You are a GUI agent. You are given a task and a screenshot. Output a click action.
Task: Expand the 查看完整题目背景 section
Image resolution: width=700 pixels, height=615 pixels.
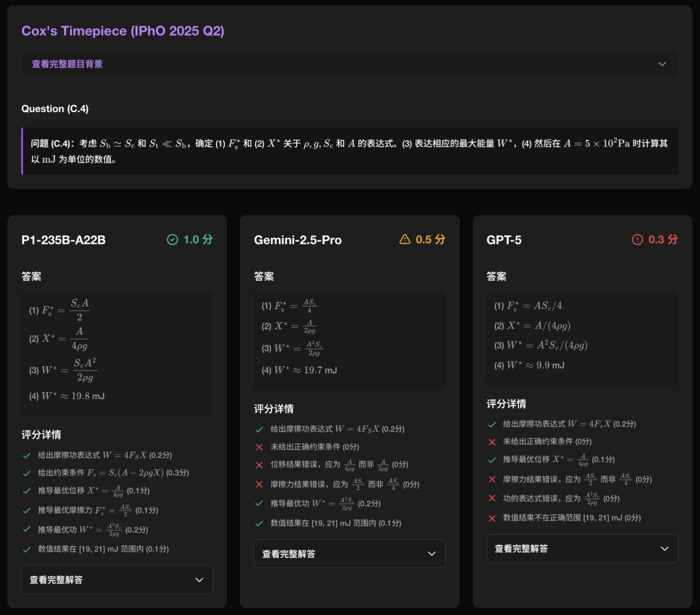click(x=349, y=64)
